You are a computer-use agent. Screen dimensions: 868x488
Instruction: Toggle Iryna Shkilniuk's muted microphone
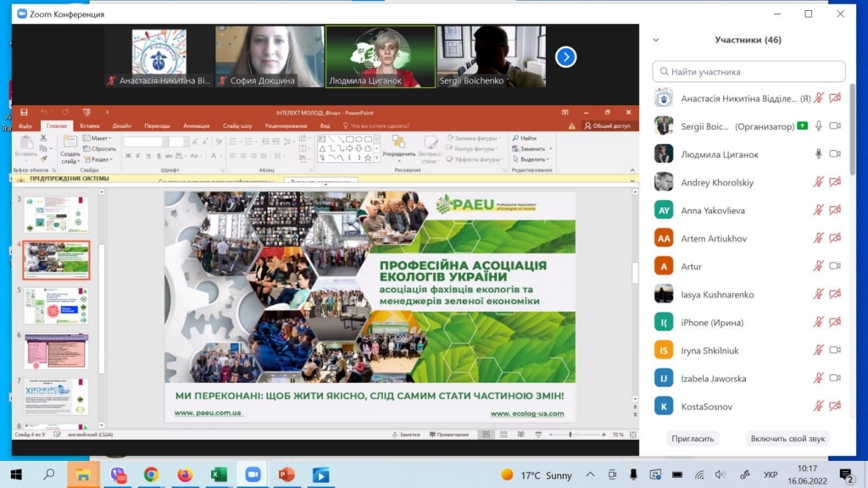click(818, 350)
